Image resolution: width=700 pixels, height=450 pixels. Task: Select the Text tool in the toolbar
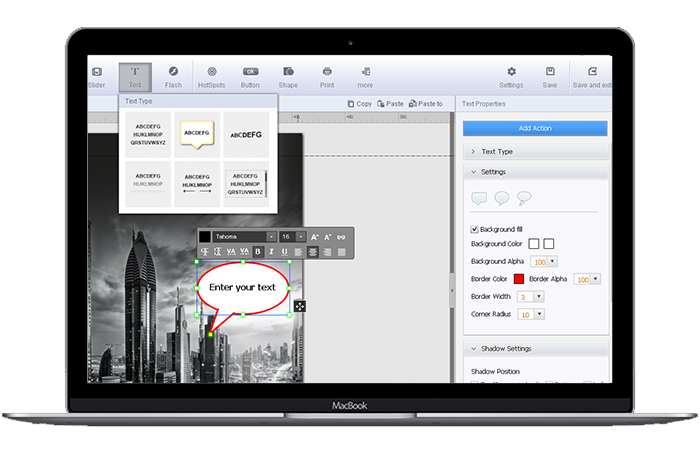coord(134,76)
